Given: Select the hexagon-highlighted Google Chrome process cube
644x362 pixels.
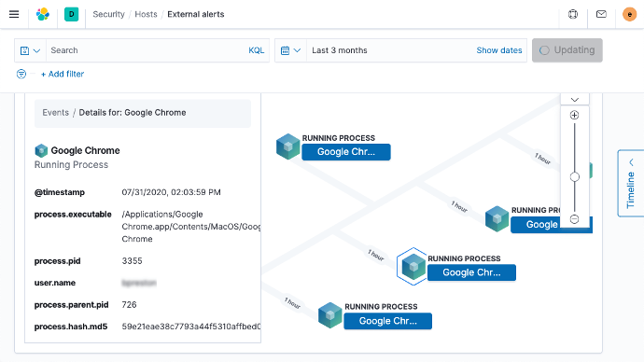Looking at the screenshot, I should pos(413,267).
